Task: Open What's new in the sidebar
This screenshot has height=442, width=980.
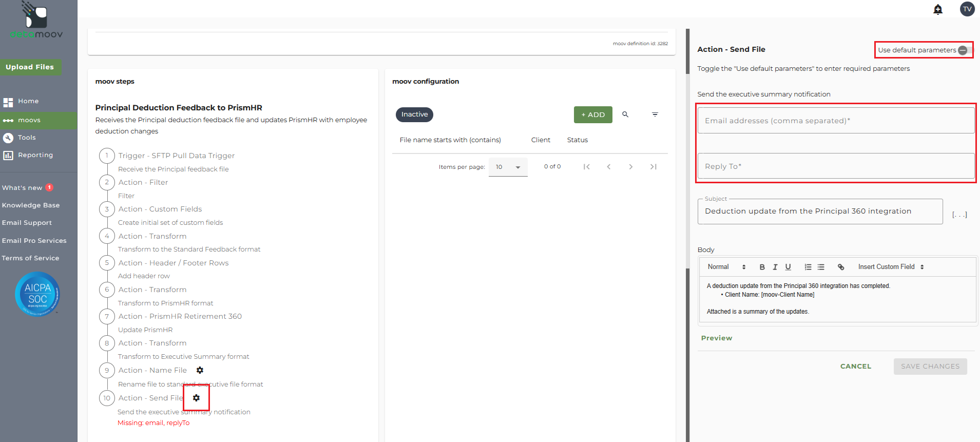Action: coord(22,188)
